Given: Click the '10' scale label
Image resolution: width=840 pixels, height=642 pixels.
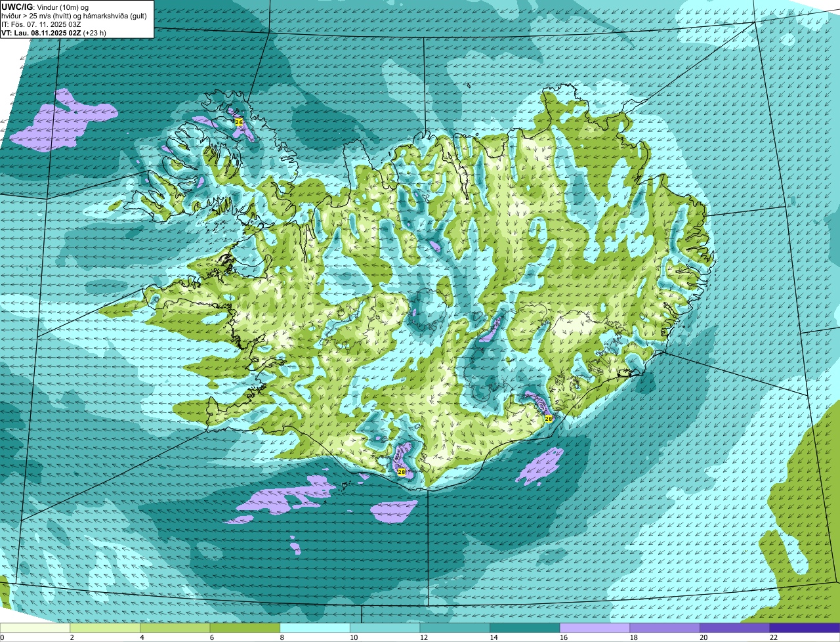Looking at the screenshot, I should click(353, 637).
